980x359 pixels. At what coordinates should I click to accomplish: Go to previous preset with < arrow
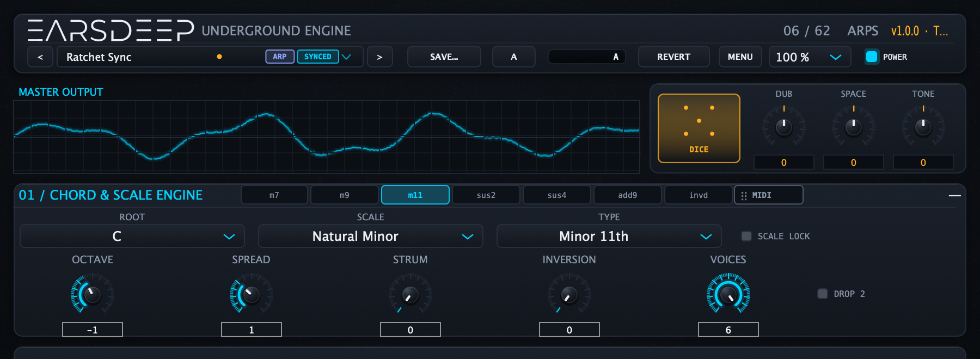pos(40,57)
